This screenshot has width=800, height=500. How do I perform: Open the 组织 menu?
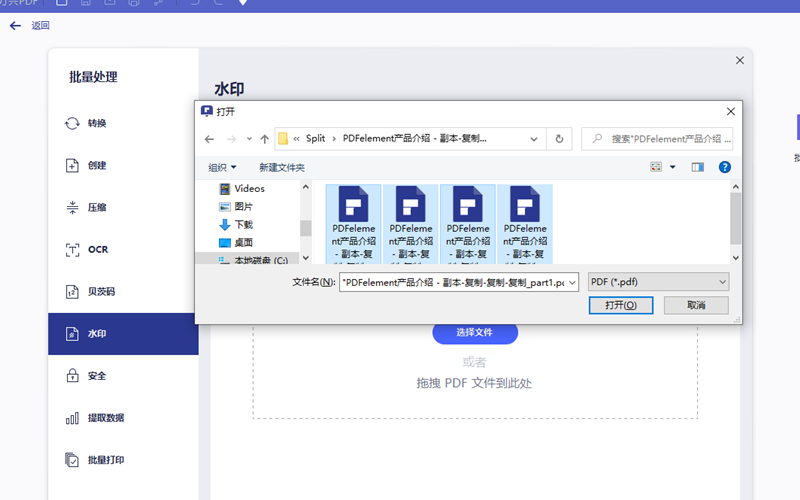point(222,167)
